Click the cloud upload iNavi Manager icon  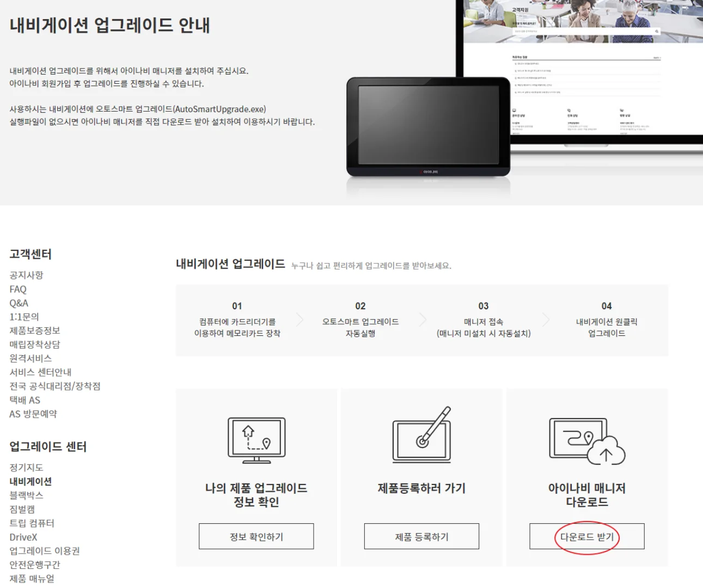point(587,441)
